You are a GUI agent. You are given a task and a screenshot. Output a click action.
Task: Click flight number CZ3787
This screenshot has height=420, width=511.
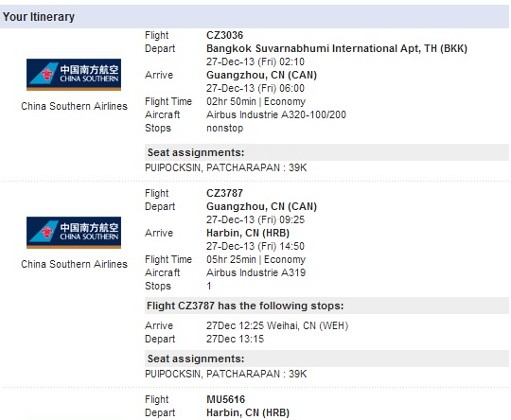click(225, 193)
